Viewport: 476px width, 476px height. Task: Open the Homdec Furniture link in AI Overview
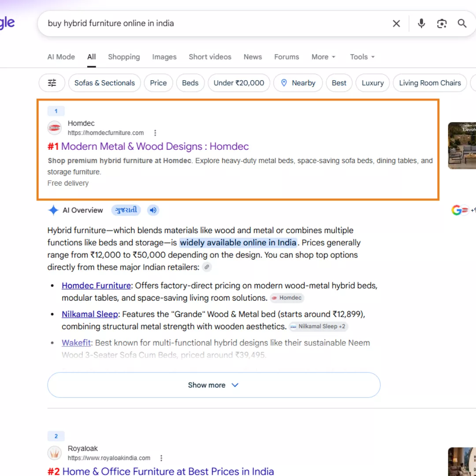(96, 286)
